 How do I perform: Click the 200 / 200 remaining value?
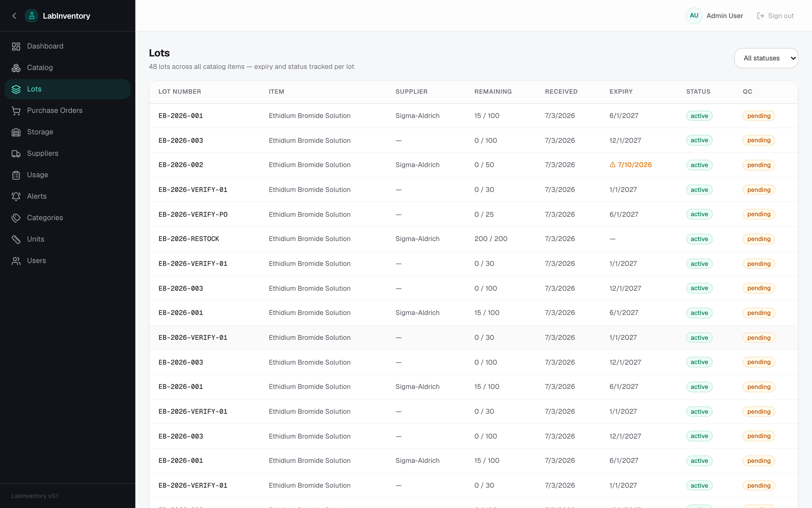(491, 239)
